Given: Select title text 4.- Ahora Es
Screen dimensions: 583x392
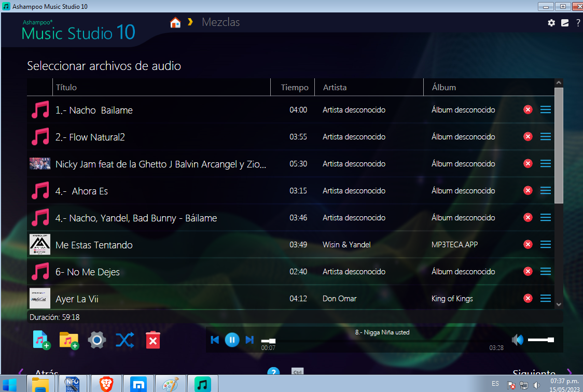Looking at the screenshot, I should [81, 191].
